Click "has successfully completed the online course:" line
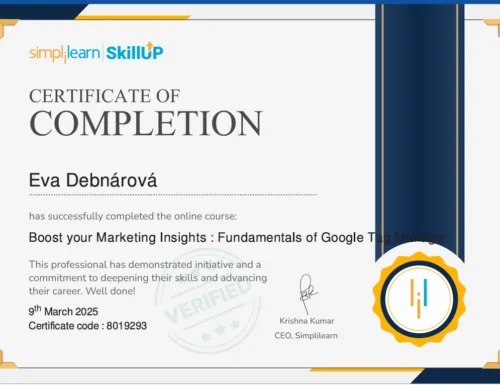This screenshot has width=500, height=385. click(133, 216)
